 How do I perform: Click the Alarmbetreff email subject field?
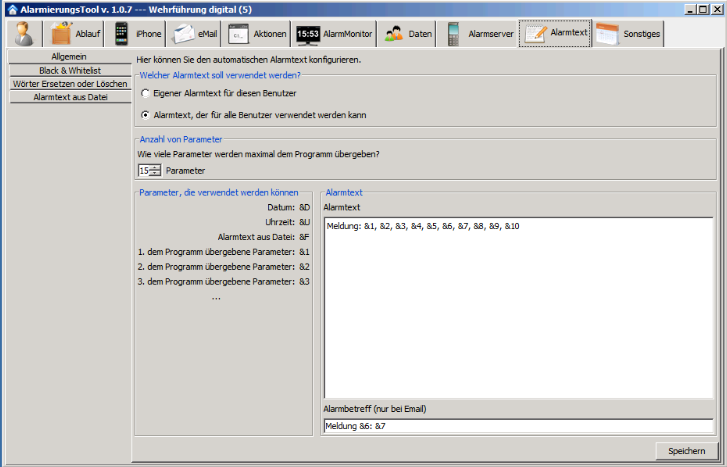pos(517,426)
